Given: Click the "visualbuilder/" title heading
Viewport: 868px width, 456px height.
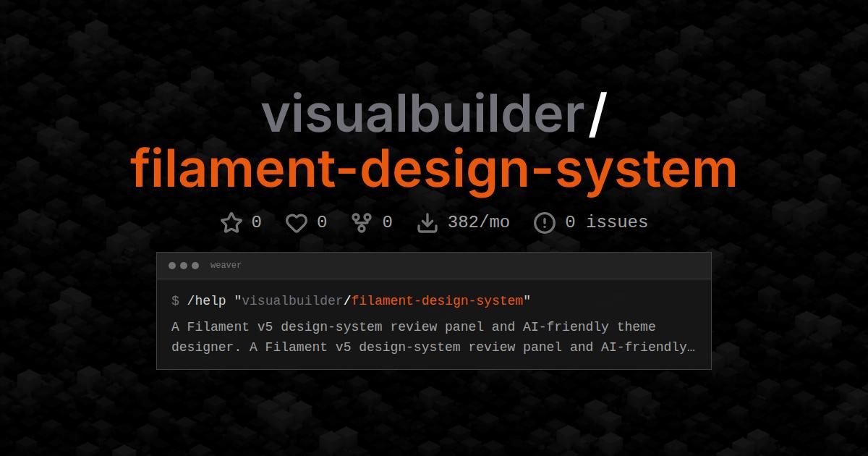Looking at the screenshot, I should [433, 116].
